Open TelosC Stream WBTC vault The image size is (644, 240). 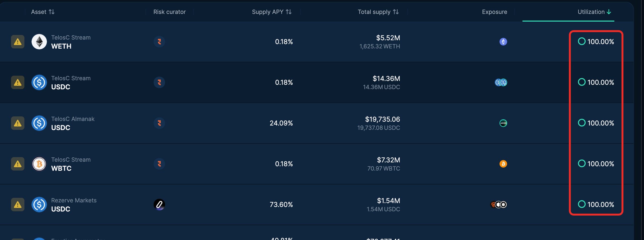(71, 164)
